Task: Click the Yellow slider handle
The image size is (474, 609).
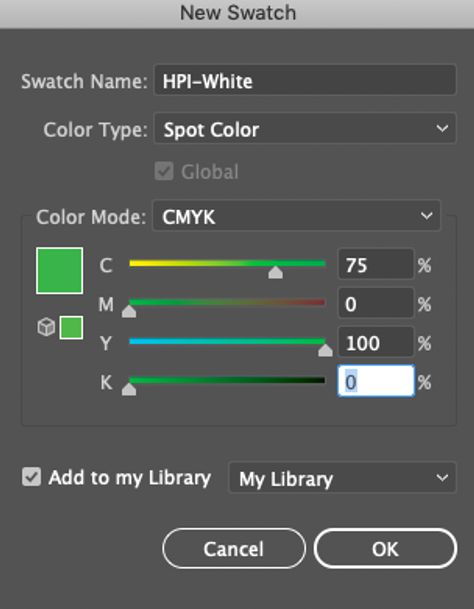Action: [325, 350]
